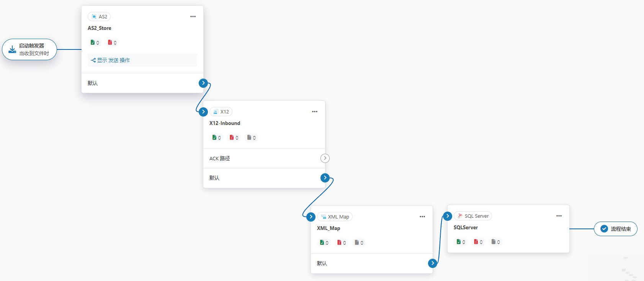644x281 pixels.
Task: Open the X12-Inbound three-dot options menu
Action: tap(315, 112)
